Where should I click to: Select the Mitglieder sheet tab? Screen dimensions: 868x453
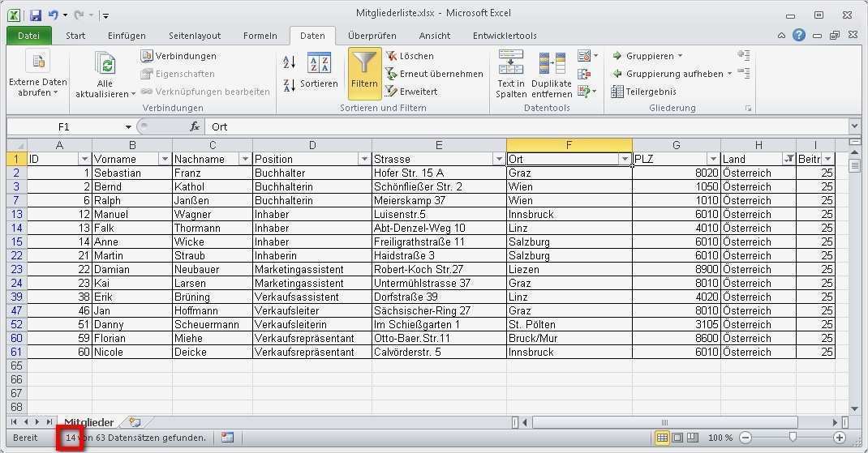(88, 422)
